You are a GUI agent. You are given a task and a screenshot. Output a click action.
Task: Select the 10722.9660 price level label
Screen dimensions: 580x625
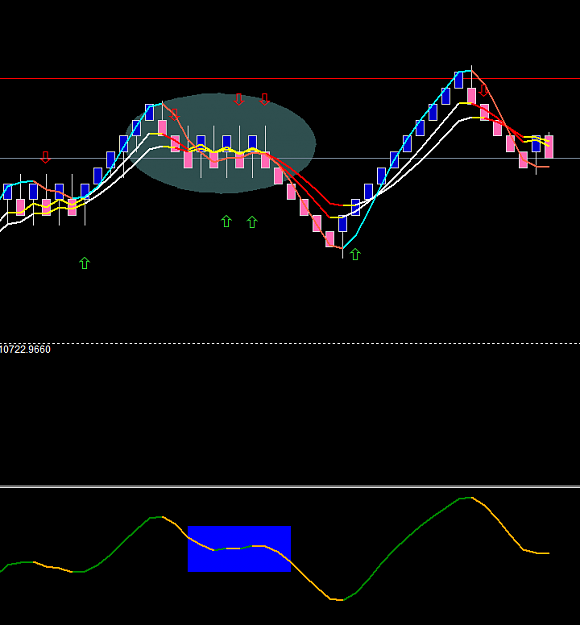click(x=25, y=350)
